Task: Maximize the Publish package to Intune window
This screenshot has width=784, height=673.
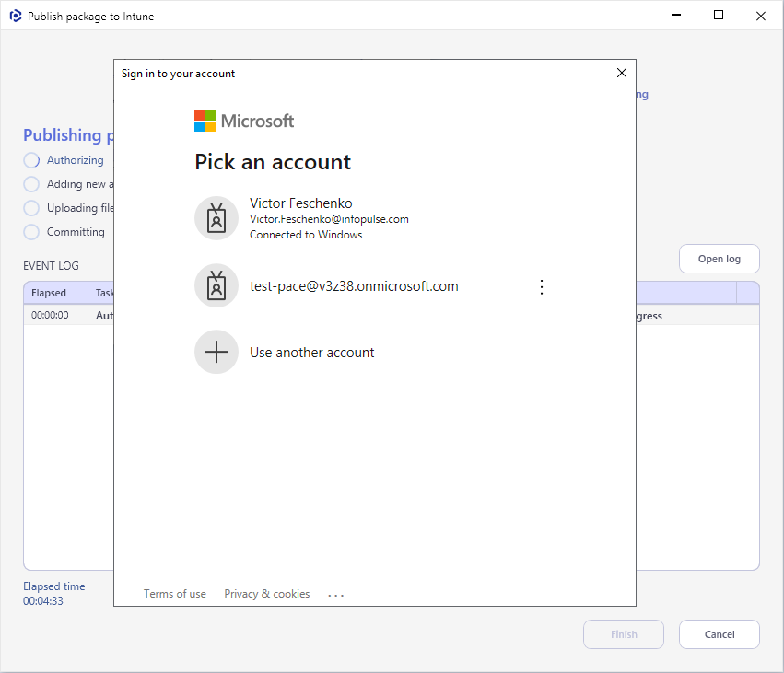Action: 719,16
